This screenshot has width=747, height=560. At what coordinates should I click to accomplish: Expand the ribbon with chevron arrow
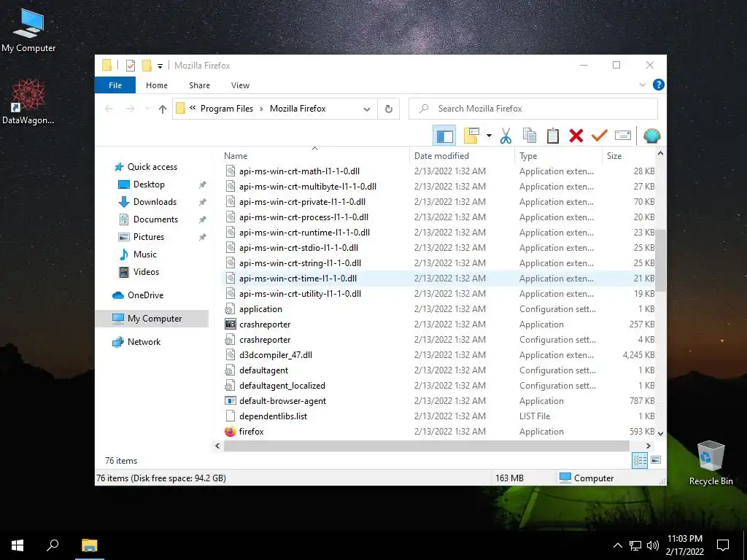pyautogui.click(x=642, y=85)
